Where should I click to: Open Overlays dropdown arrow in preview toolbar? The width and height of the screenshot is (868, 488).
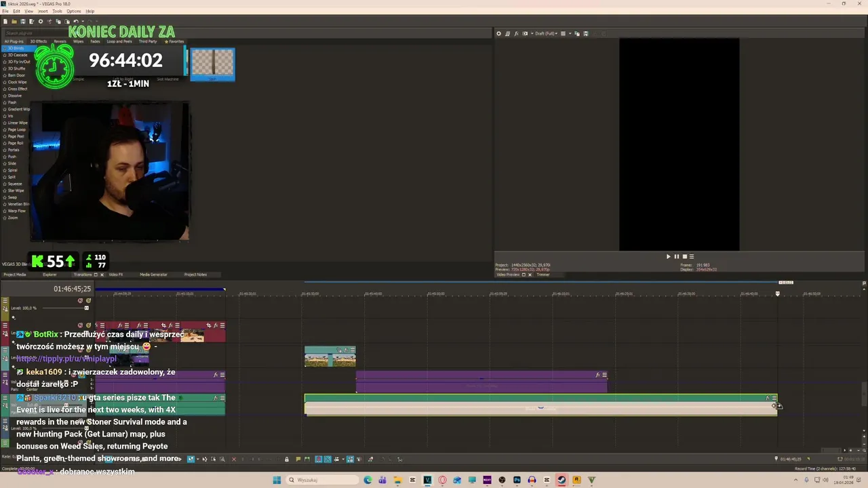tap(570, 33)
